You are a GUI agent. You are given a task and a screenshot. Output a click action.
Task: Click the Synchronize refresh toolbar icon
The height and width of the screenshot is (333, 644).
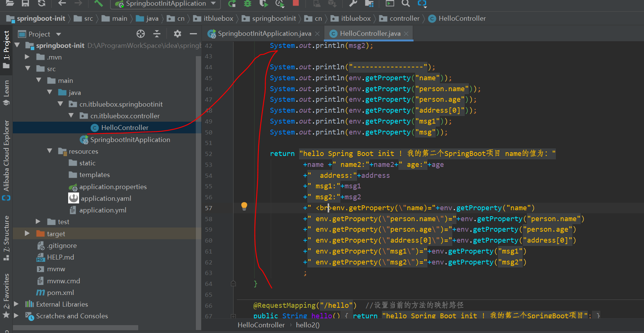(x=41, y=3)
